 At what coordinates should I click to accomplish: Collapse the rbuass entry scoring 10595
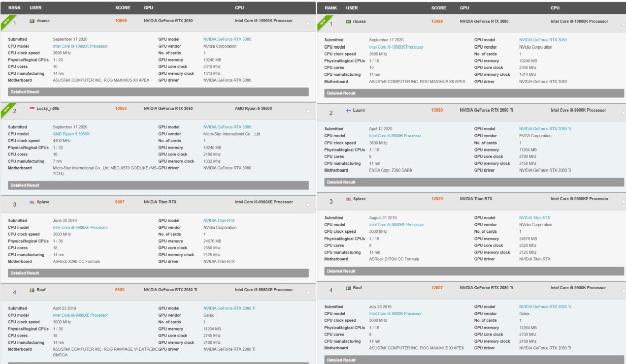(x=308, y=23)
